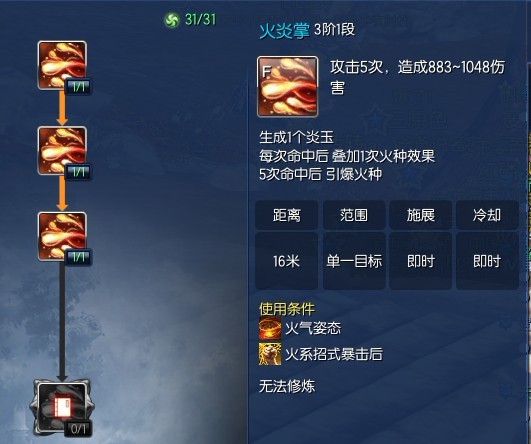The height and width of the screenshot is (444, 531).
Task: Select the second 火炎掌 skill node
Action: pyautogui.click(x=62, y=151)
